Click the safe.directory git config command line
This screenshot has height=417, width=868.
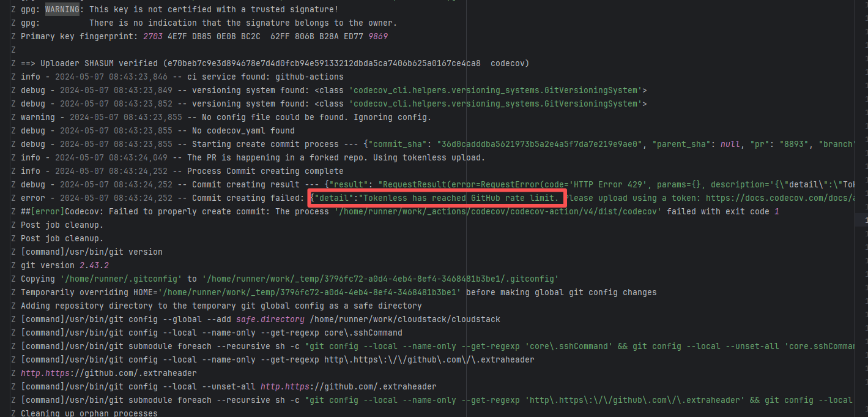260,320
